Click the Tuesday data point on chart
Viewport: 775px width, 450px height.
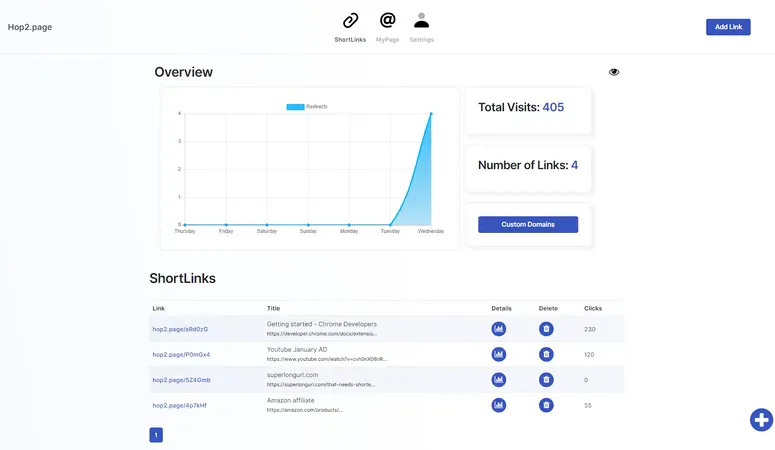390,225
